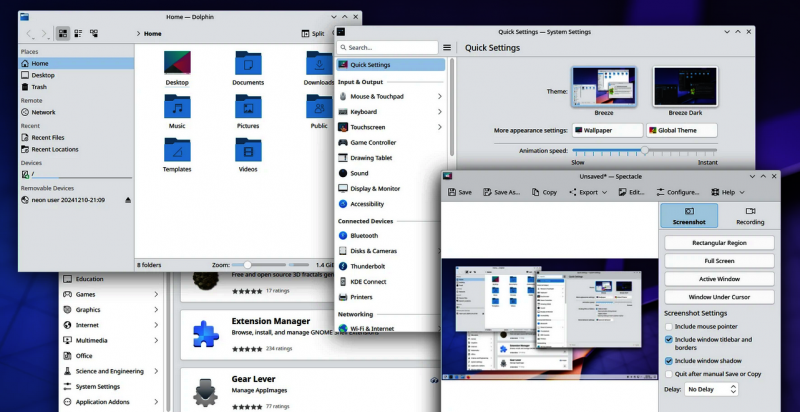
Task: Open the System Settings hamburger menu
Action: click(447, 47)
